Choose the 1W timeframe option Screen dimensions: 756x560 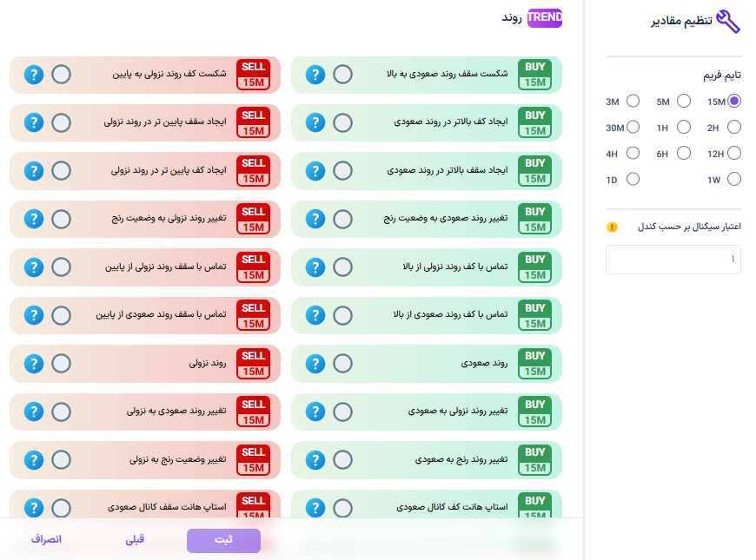pos(734,180)
